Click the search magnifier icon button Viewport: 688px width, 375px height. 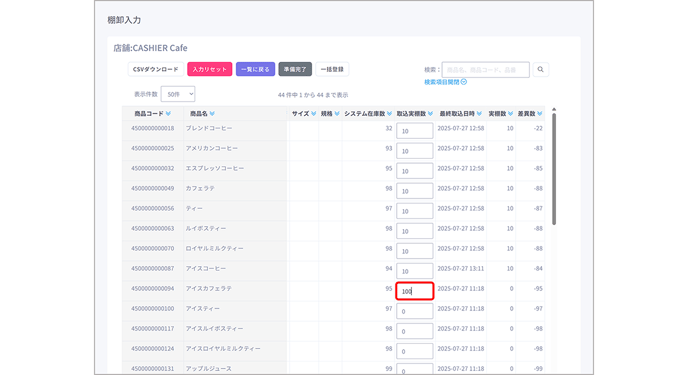[x=541, y=69]
